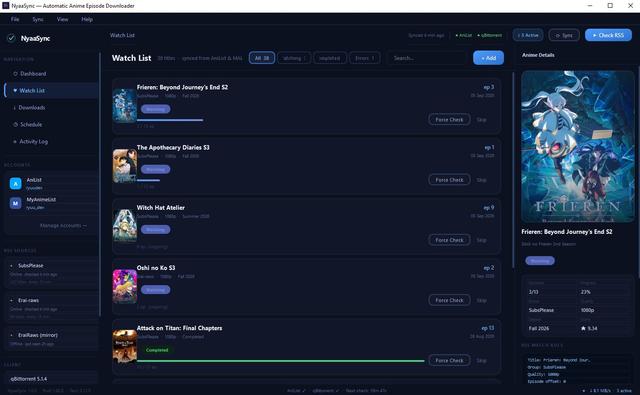Click the Check RSS button
Viewport: 640px width, 395px height.
click(x=608, y=35)
